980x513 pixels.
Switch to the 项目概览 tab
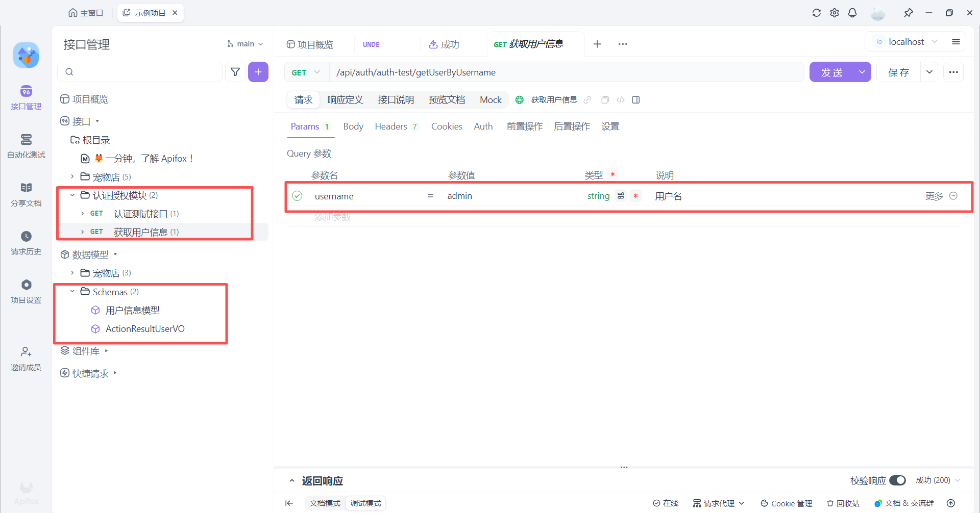(x=310, y=44)
